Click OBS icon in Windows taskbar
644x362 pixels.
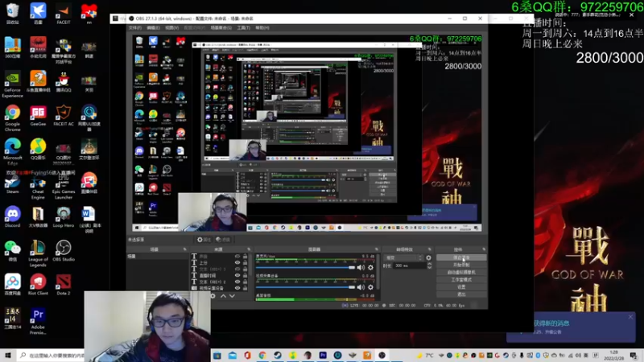tap(382, 356)
